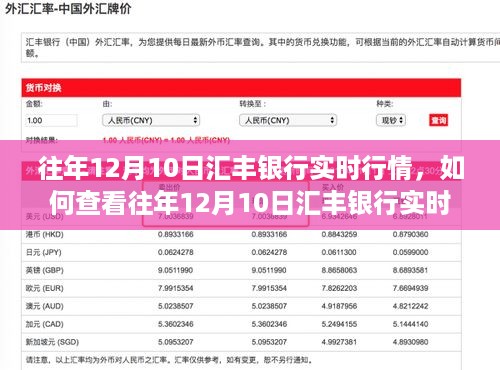This screenshot has height=370, width=500.
Task: Click the HKD value 0.8790360
Action: (410, 234)
